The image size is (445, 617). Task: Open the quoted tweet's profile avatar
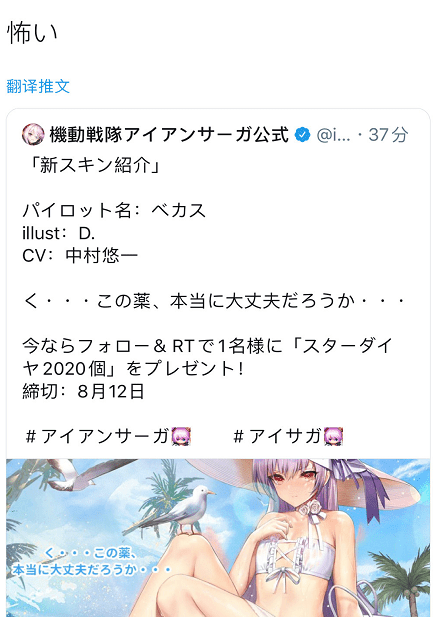click(33, 134)
